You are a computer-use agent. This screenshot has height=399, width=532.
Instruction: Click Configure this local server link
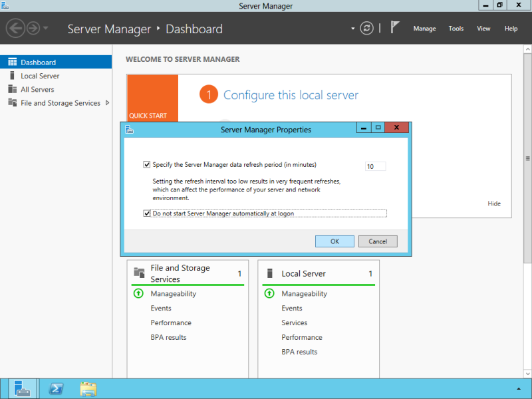coord(291,95)
